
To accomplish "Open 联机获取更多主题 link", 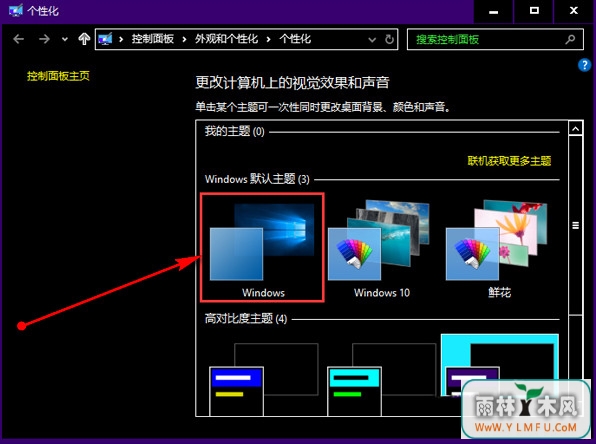I will (509, 161).
